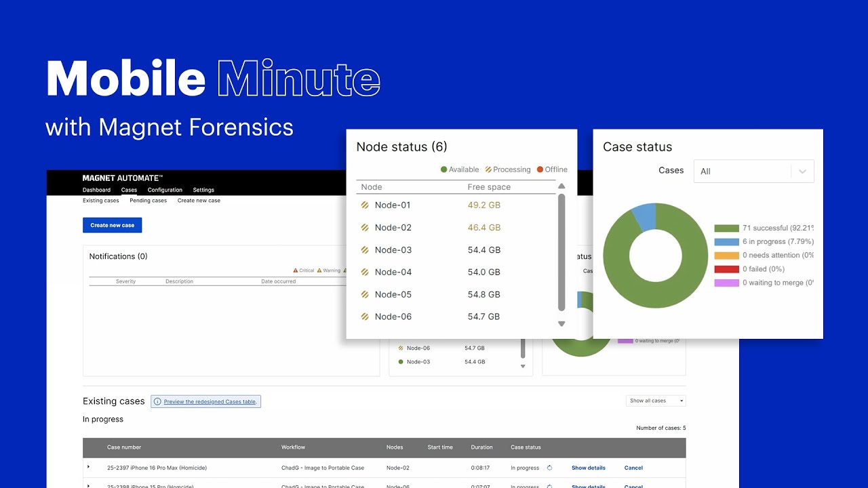This screenshot has height=488, width=868.
Task: Go to the Existing cases sub-tab
Action: click(x=101, y=201)
